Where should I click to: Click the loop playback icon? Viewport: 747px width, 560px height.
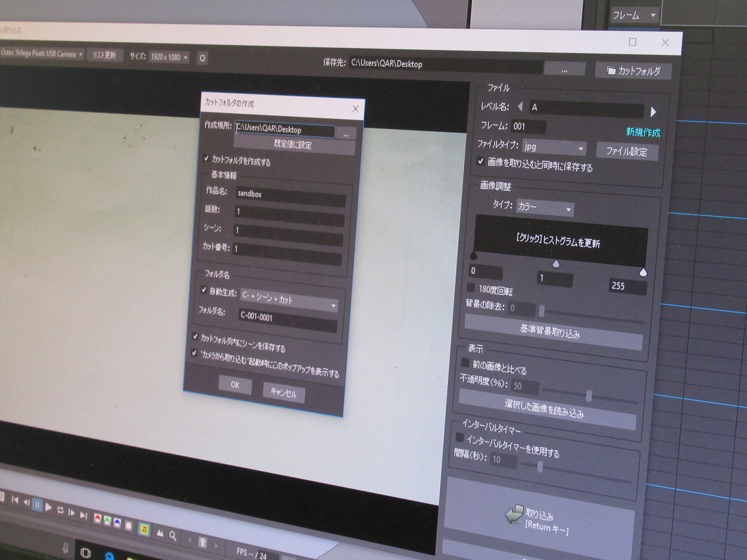60,510
